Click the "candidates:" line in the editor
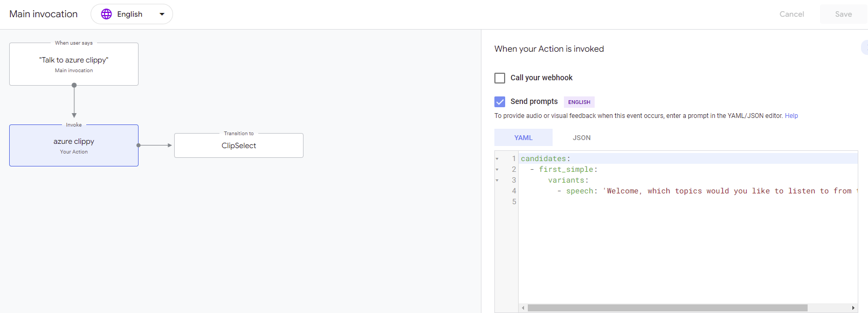868x313 pixels. (x=546, y=158)
